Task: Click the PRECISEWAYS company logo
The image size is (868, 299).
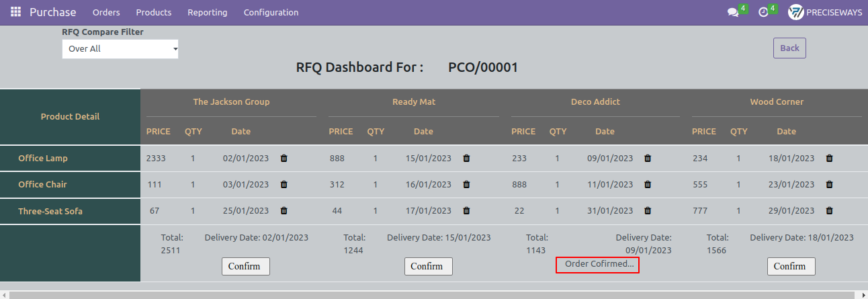Action: [796, 12]
